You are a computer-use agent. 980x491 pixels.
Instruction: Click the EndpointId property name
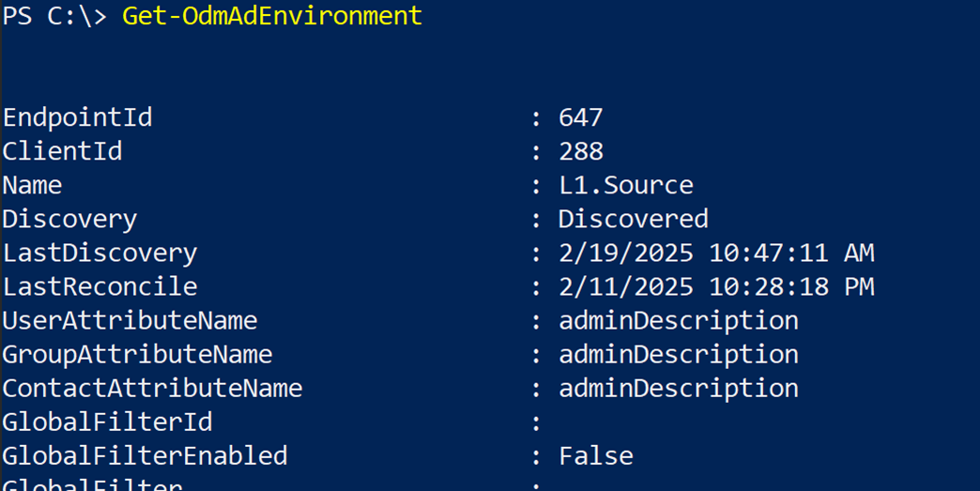(77, 117)
